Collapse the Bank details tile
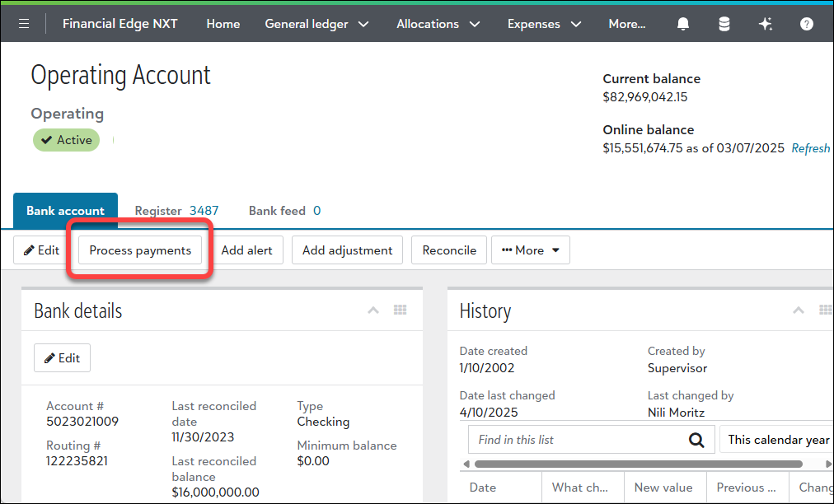The width and height of the screenshot is (834, 504). click(373, 310)
